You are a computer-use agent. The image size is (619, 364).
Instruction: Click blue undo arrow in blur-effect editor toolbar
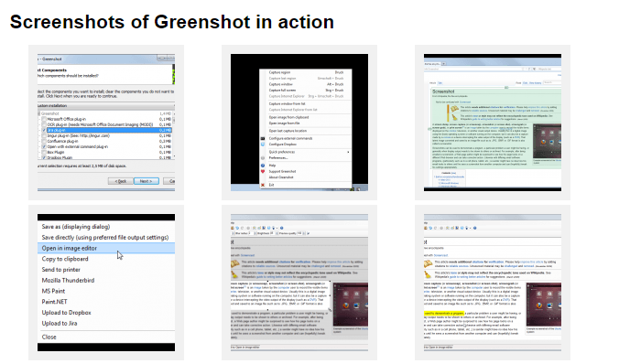click(237, 228)
